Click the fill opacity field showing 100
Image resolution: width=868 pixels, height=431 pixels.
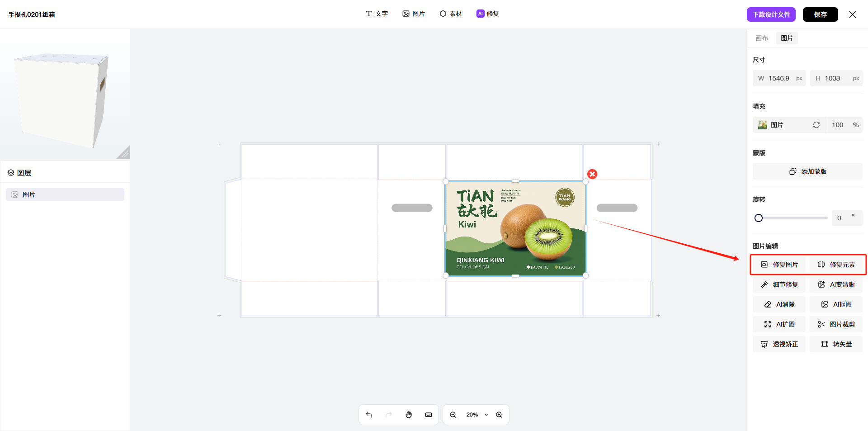click(844, 125)
